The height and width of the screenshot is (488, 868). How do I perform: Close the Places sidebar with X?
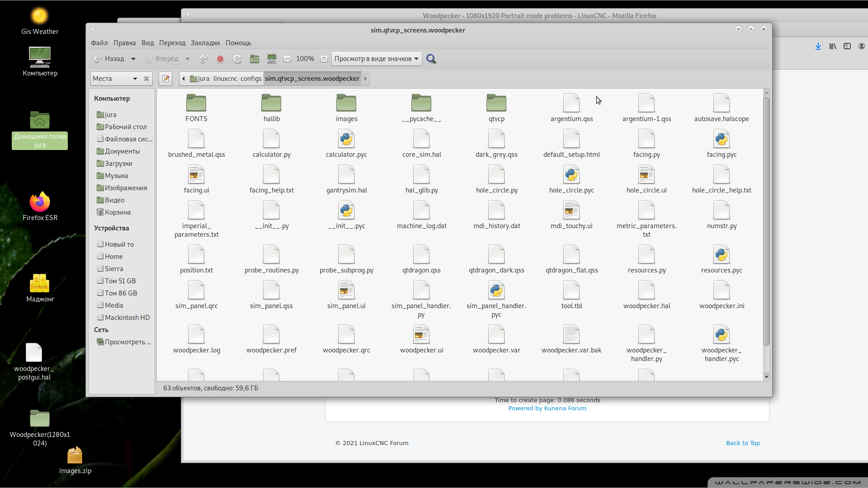click(x=146, y=79)
